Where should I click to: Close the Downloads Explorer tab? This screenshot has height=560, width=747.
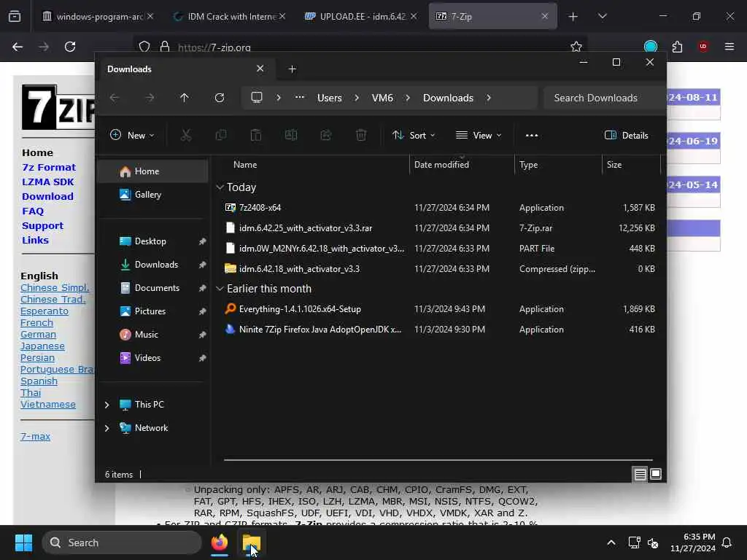coord(260,69)
